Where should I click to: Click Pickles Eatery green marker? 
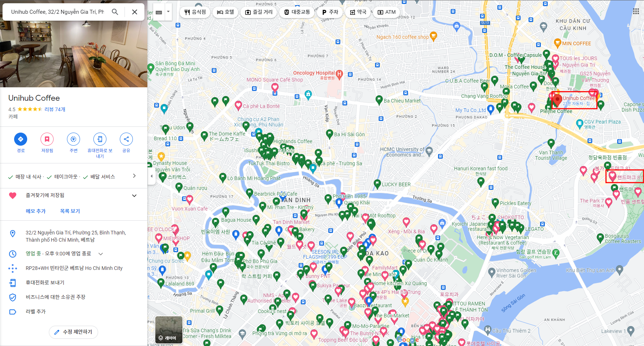pyautogui.click(x=495, y=203)
